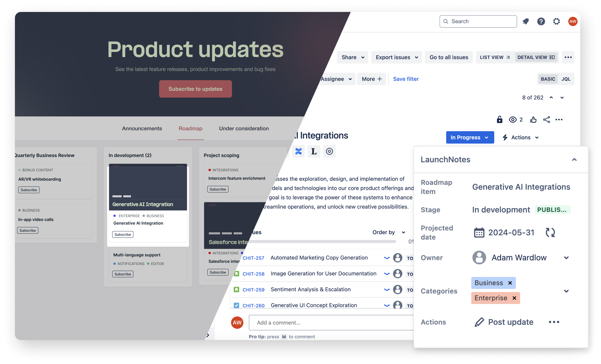
Task: Open the more options menu next to Detail View
Action: click(568, 57)
